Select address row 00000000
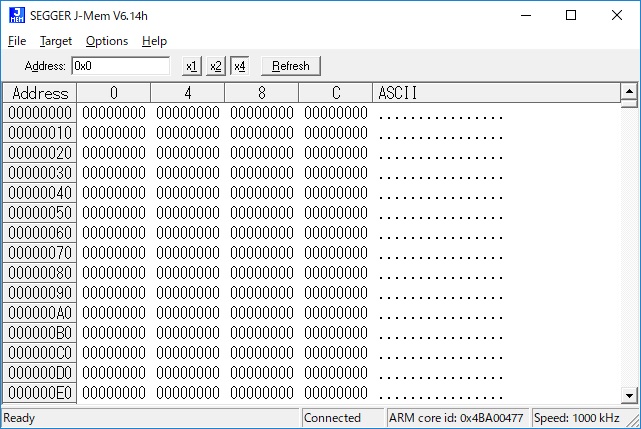Image resolution: width=641 pixels, height=429 pixels. coord(40,113)
